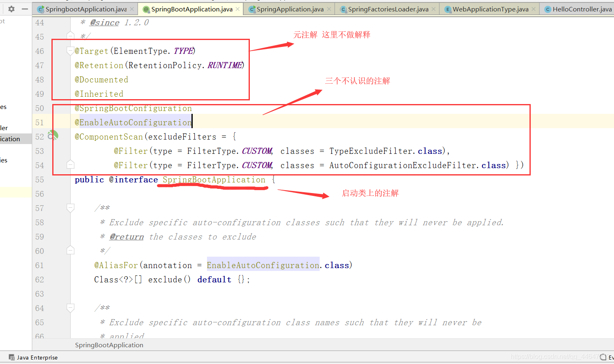
Task: Close the SpringFactoriesLoader.java tab
Action: pos(434,9)
